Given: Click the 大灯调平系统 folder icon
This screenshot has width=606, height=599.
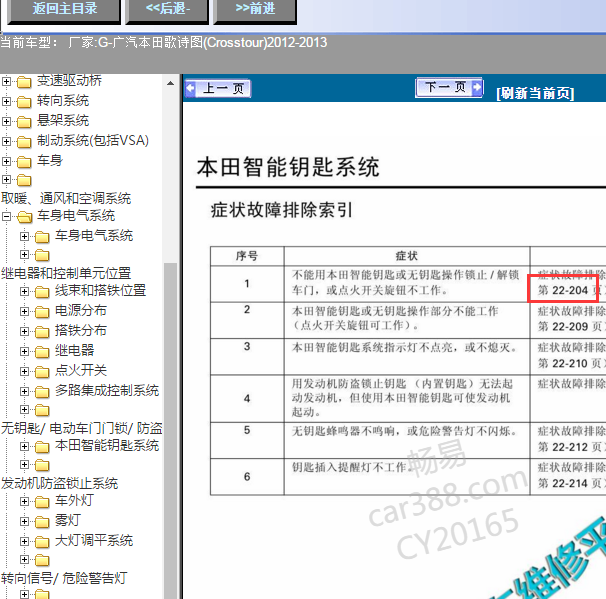Looking at the screenshot, I should pyautogui.click(x=42, y=542).
